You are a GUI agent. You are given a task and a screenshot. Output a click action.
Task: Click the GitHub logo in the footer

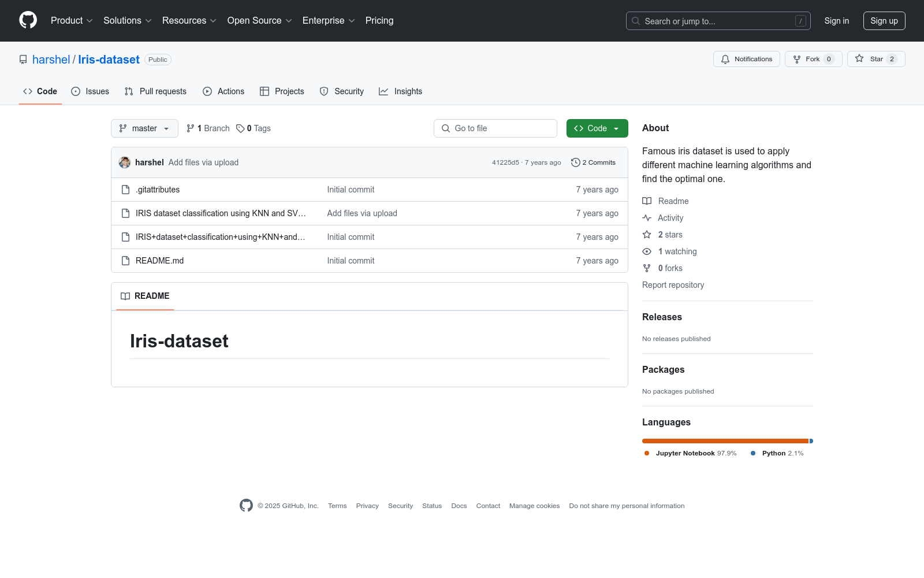pyautogui.click(x=246, y=506)
